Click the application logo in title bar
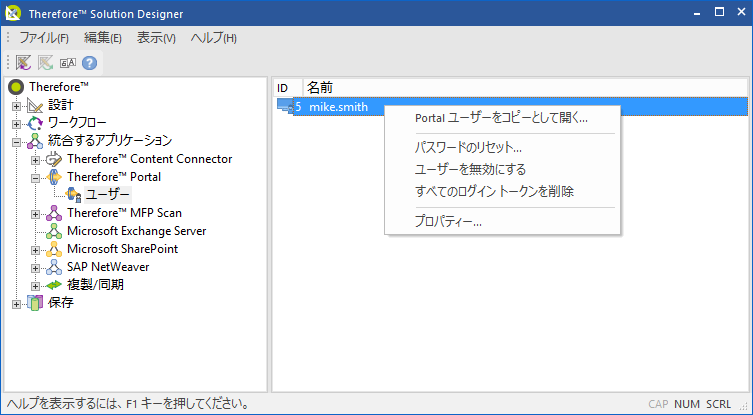Screen dimensions: 753x415 (13, 13)
